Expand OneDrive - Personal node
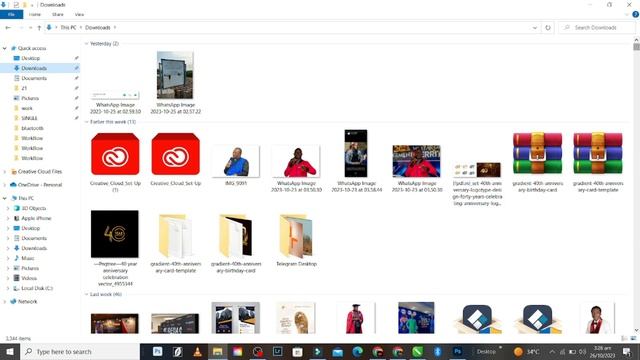The height and width of the screenshot is (360, 640). tap(4, 185)
